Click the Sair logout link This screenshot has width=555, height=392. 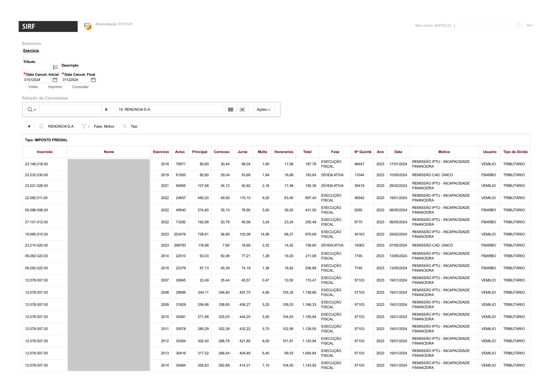[x=530, y=25]
